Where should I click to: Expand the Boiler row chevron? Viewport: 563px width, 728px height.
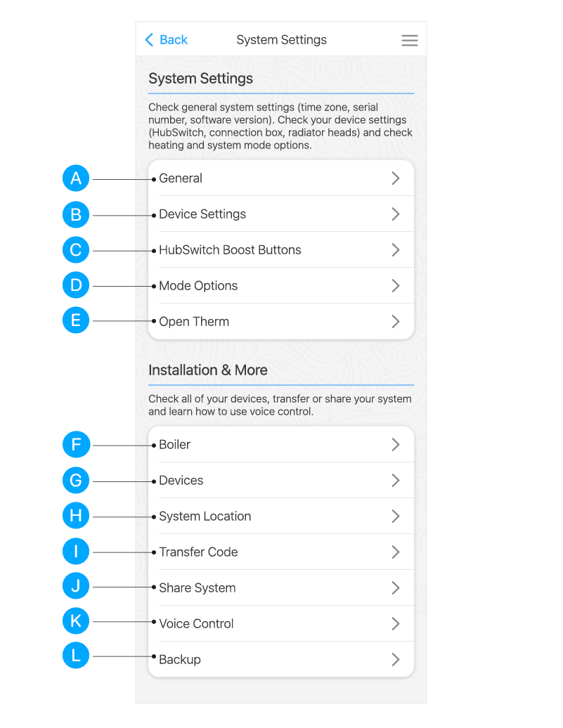(396, 445)
